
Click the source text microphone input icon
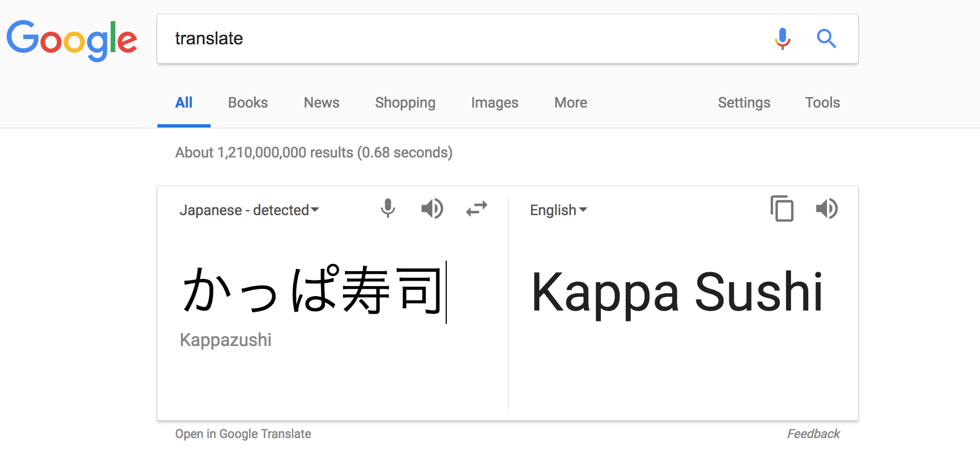pyautogui.click(x=388, y=208)
